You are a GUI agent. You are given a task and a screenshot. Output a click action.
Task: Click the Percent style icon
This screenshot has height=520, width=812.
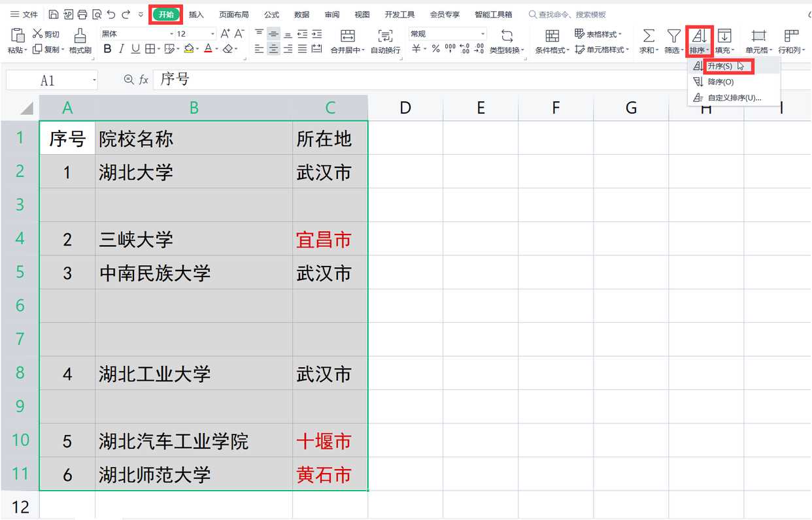tap(436, 49)
